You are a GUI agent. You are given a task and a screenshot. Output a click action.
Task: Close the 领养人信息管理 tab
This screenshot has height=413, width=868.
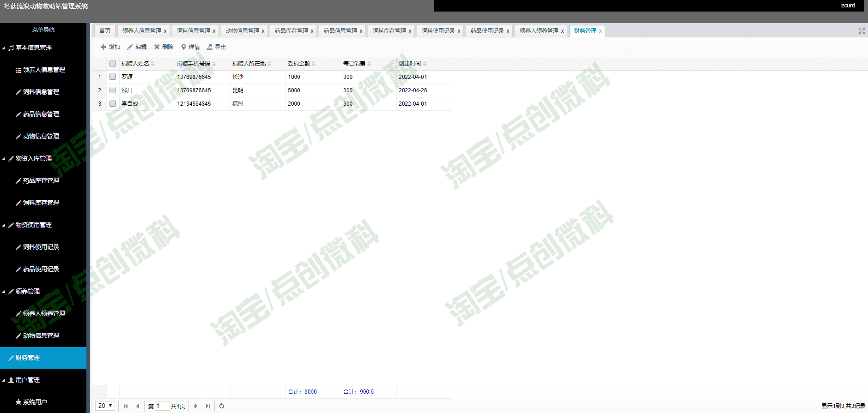click(165, 31)
